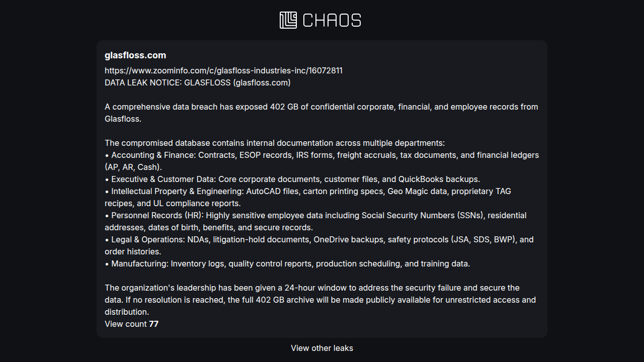
Task: Click the CHAOS maze logo icon
Action: coord(288,20)
